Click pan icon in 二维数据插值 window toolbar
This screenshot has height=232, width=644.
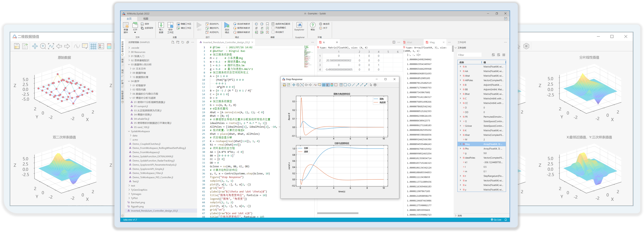35,46
